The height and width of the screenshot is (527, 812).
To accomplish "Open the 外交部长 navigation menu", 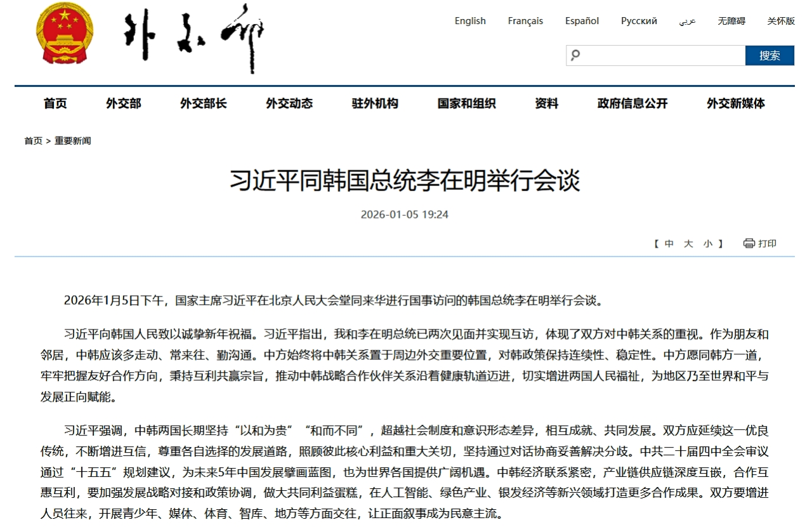I will point(203,103).
